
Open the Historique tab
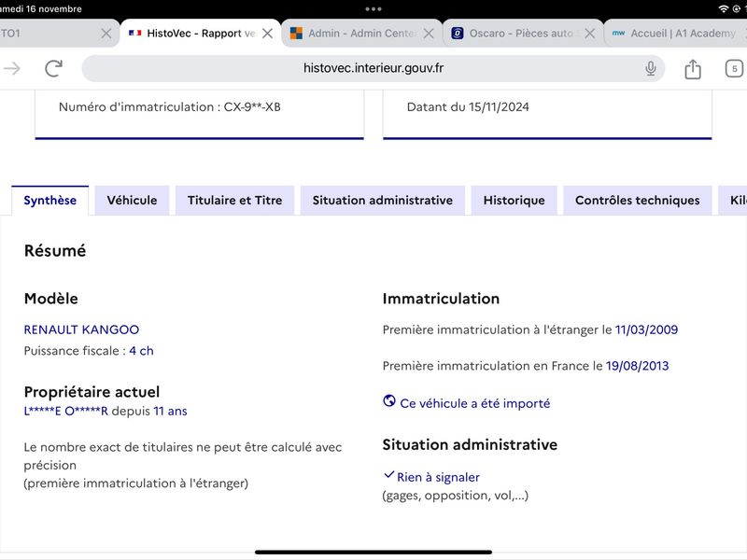pos(514,201)
